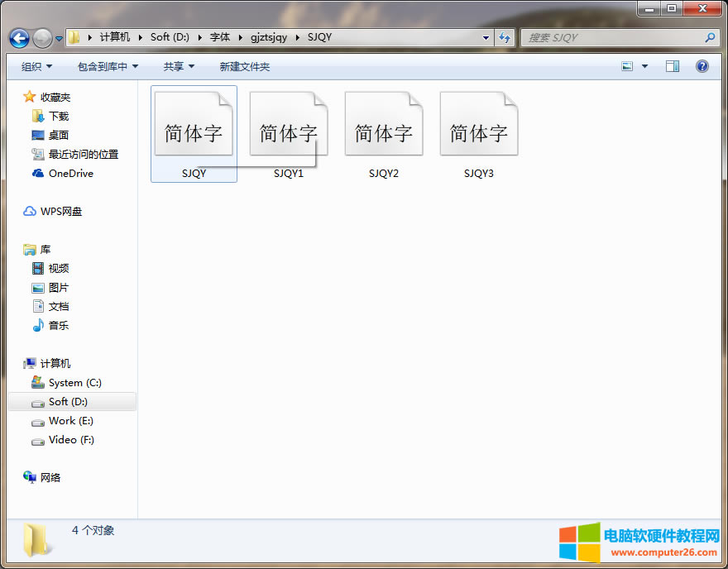This screenshot has width=728, height=569.
Task: Click the change view icon on the toolbar
Action: [626, 65]
